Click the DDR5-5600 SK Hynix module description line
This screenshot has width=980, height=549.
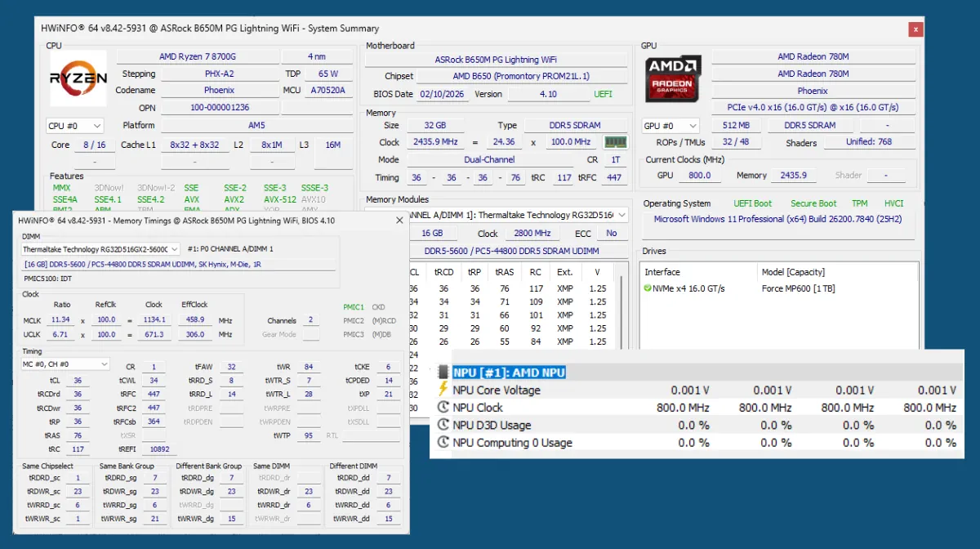178,265
